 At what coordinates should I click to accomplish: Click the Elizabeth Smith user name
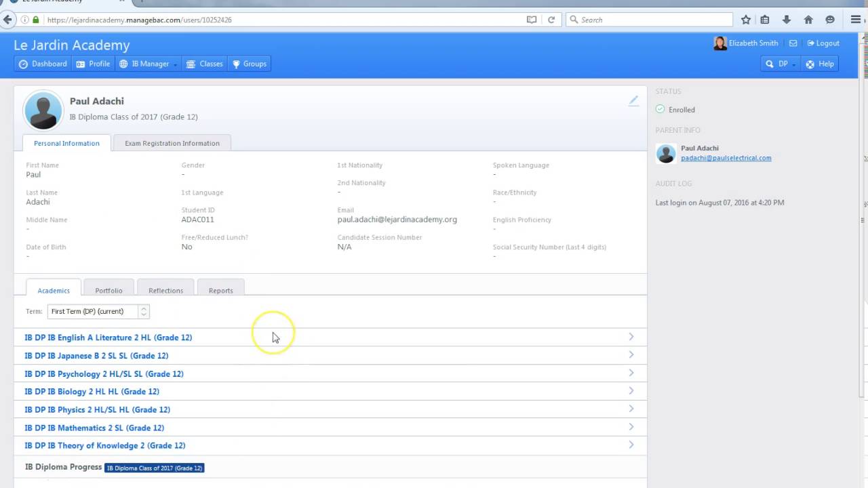(x=753, y=43)
